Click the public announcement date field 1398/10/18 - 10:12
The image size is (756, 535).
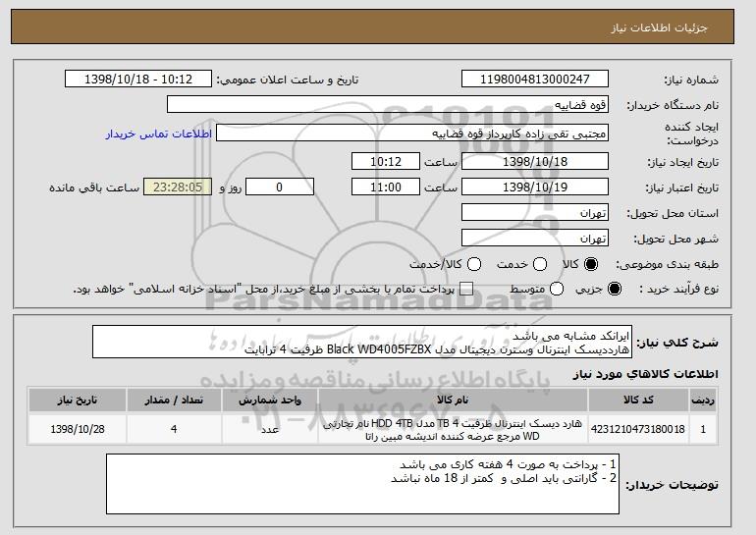138,80
